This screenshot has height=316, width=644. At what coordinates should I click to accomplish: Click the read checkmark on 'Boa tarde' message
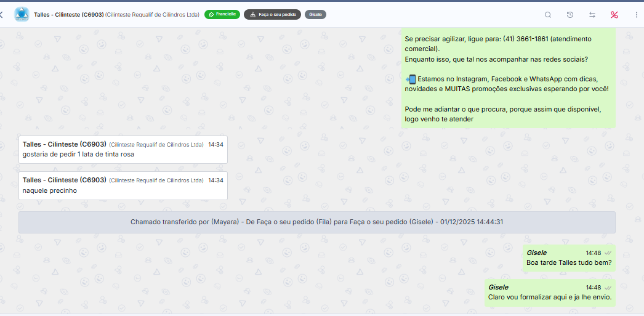tap(608, 253)
